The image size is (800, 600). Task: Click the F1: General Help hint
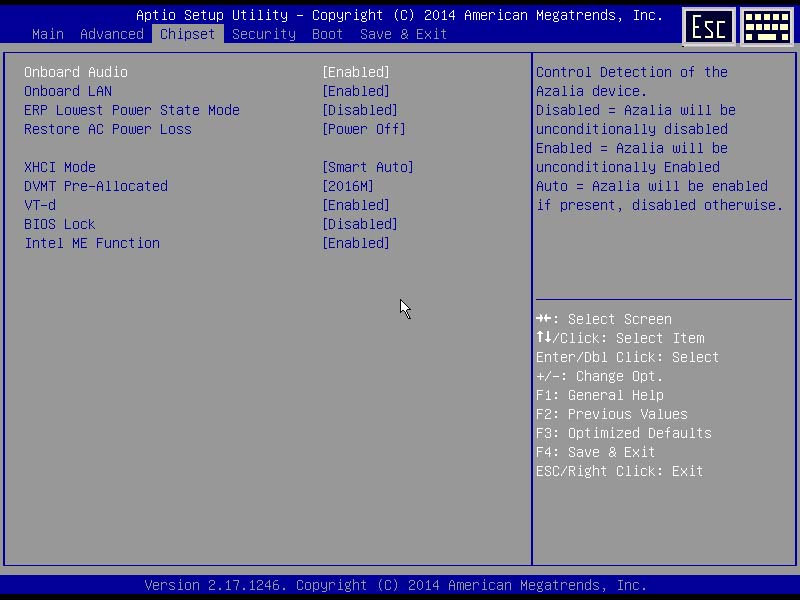[599, 395]
